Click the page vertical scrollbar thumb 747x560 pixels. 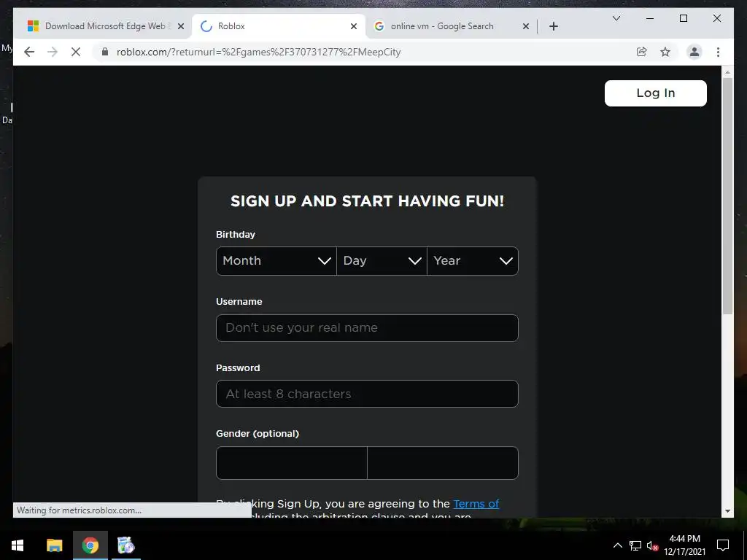(x=727, y=195)
